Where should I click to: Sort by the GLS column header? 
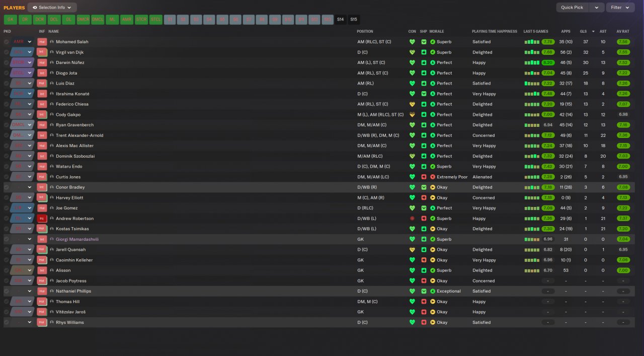click(x=583, y=31)
